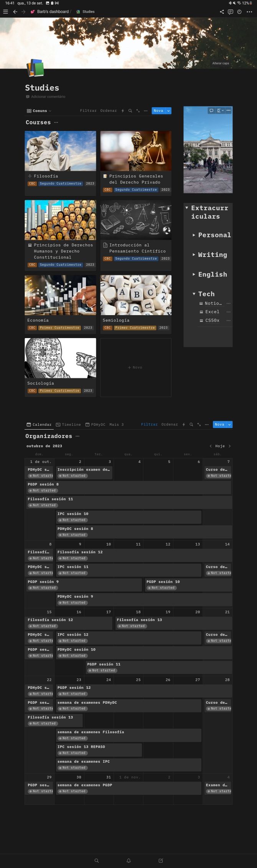The image size is (257, 868).
Task: Open the Comuns view dropdown
Action: click(x=39, y=111)
